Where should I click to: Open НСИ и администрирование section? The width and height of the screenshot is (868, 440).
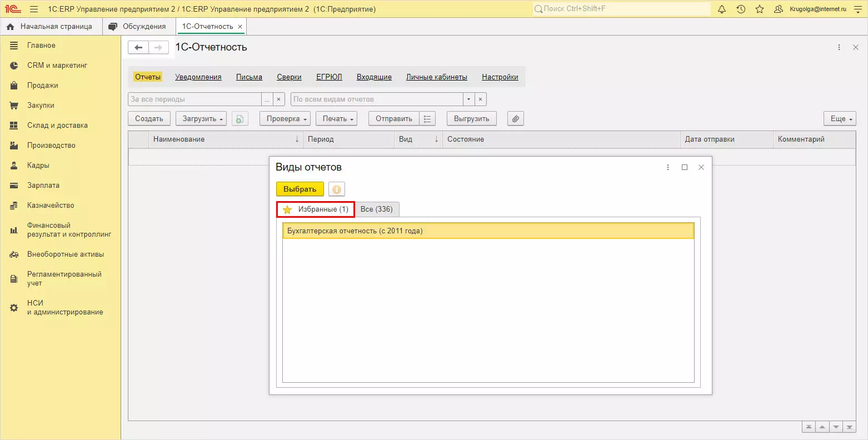(x=61, y=308)
